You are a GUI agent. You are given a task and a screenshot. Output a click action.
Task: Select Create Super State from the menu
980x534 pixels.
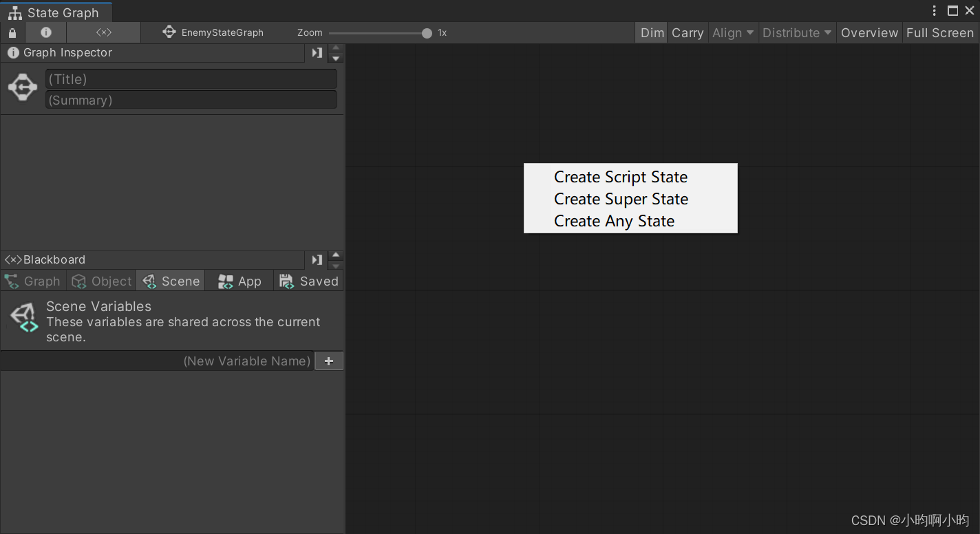pos(621,199)
